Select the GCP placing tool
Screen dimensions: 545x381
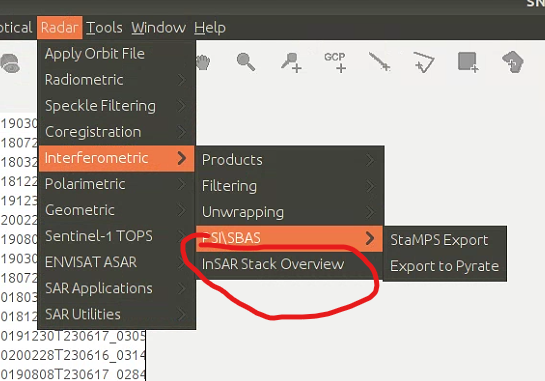coord(335,63)
